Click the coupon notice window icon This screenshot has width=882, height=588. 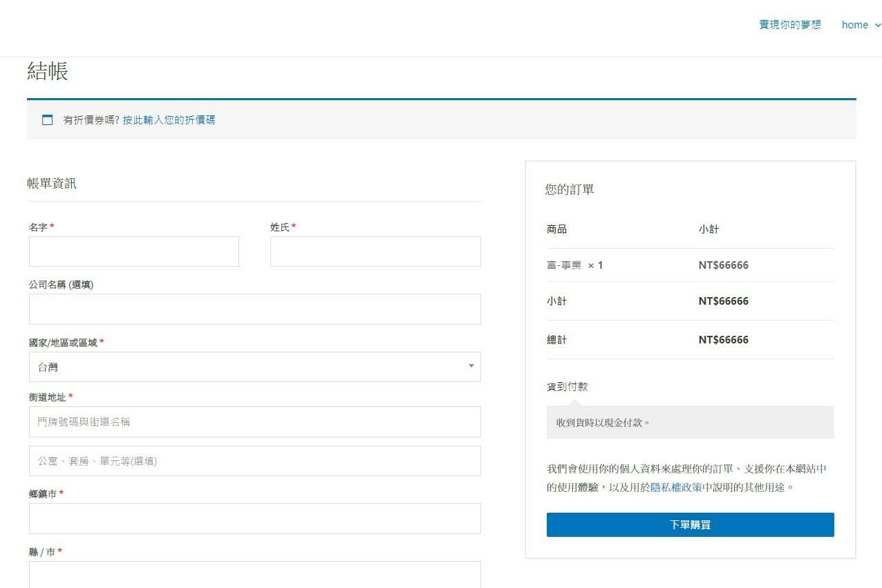coord(47,120)
